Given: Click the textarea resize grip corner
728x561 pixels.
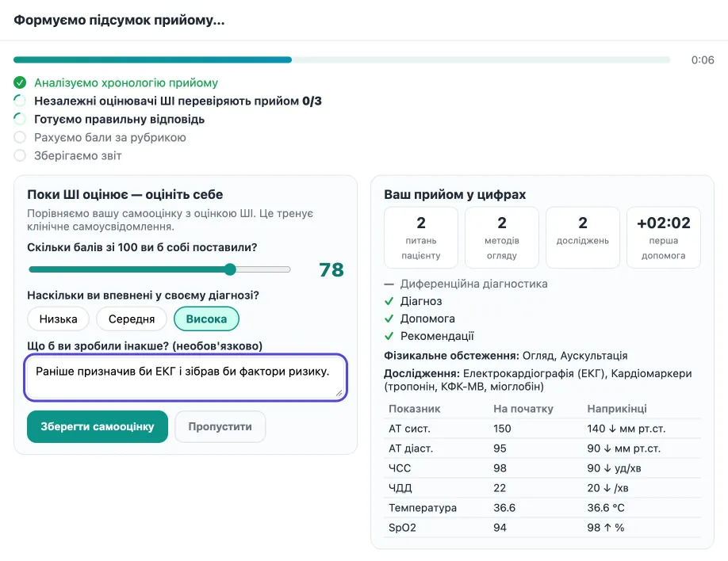Looking at the screenshot, I should [x=339, y=393].
